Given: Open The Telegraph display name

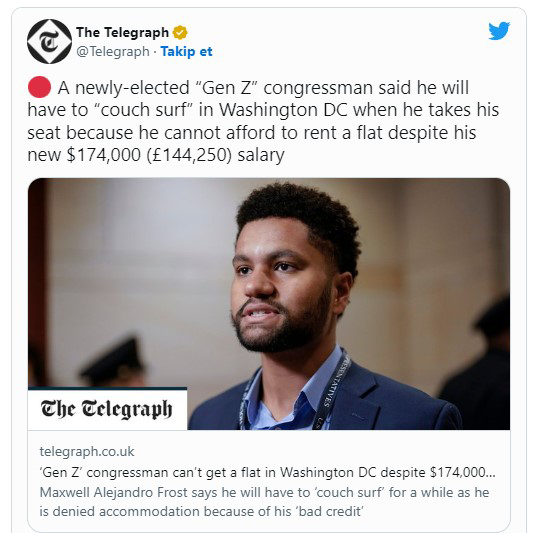Looking at the screenshot, I should click(x=123, y=33).
